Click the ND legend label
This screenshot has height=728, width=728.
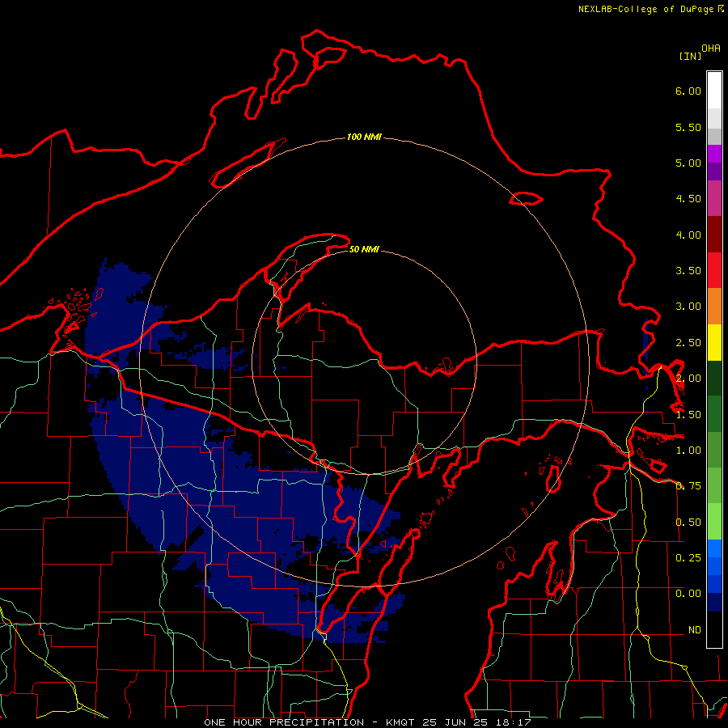click(x=695, y=630)
